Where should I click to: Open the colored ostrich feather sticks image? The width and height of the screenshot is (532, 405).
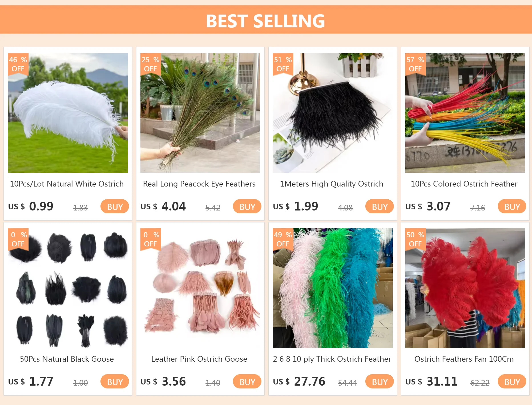(x=465, y=113)
